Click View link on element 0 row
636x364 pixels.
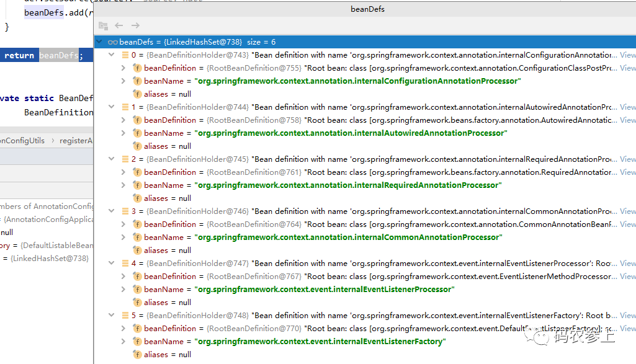[627, 55]
